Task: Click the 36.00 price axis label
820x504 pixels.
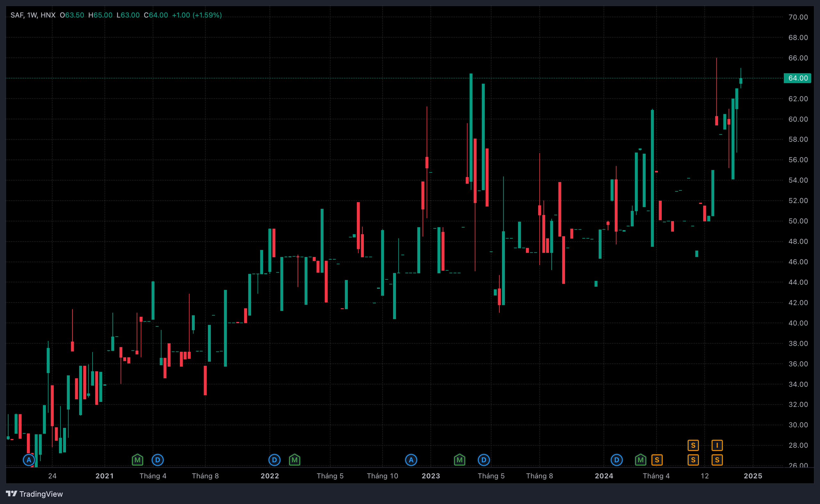Action: coord(798,364)
